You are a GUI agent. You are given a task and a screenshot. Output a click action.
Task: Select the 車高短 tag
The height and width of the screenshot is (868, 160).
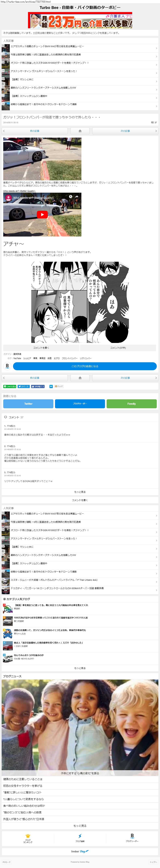coord(42,358)
